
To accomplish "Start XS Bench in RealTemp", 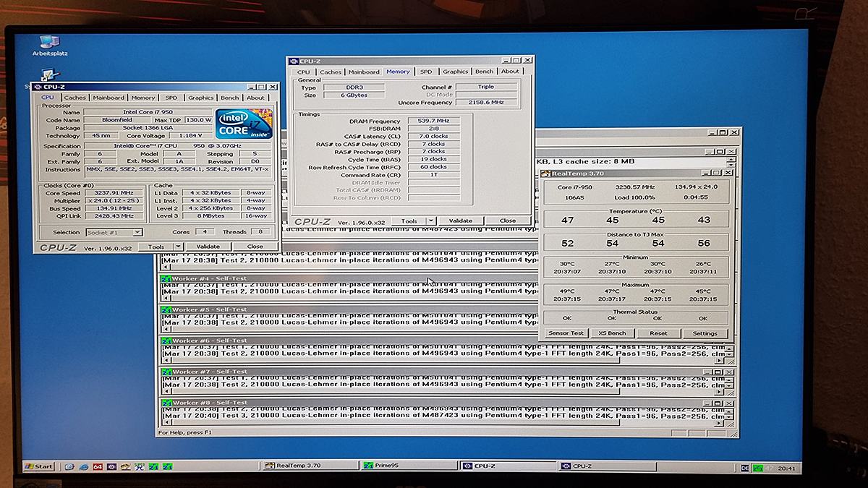I will (x=612, y=333).
